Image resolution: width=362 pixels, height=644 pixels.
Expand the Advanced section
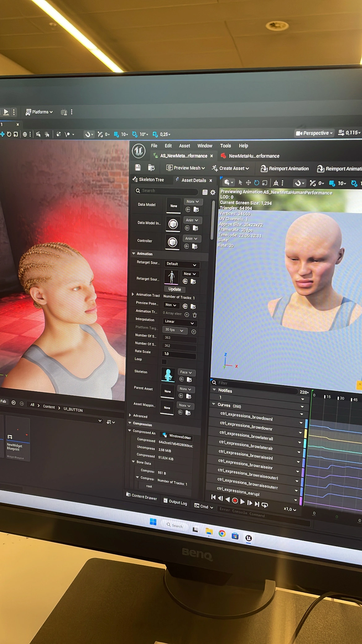(130, 415)
